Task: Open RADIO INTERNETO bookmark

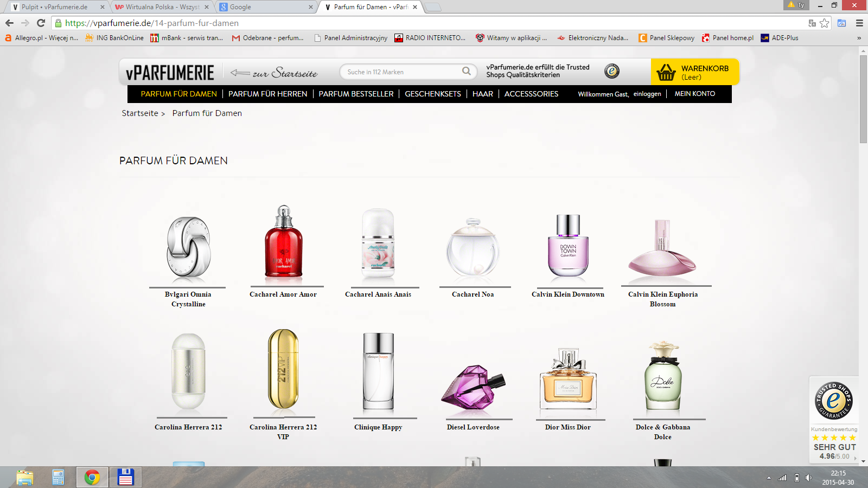Action: click(x=430, y=38)
